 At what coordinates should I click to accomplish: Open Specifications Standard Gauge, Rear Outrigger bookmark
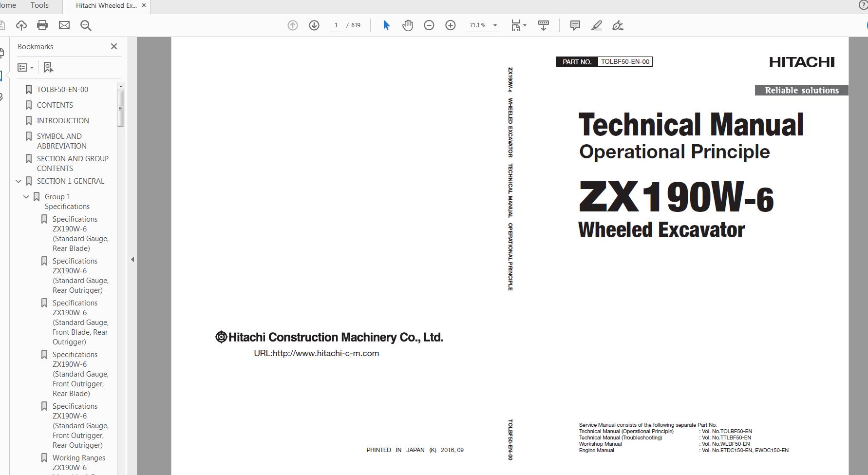click(80, 276)
